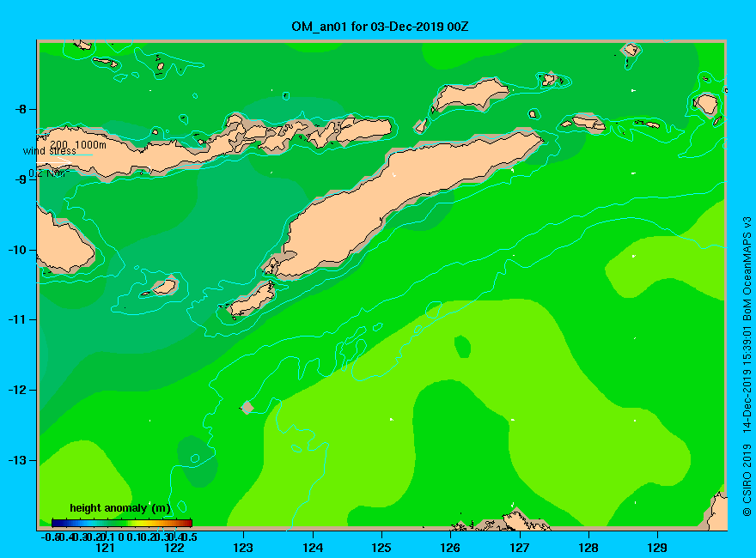Click latitude label -13 on the y-axis
Viewport: 756px width, 558px height.
click(17, 460)
